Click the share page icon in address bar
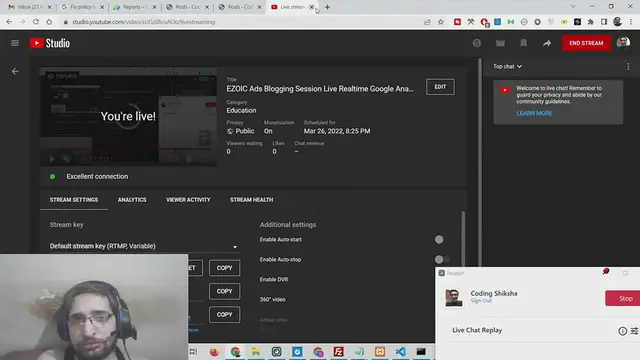 tap(427, 22)
